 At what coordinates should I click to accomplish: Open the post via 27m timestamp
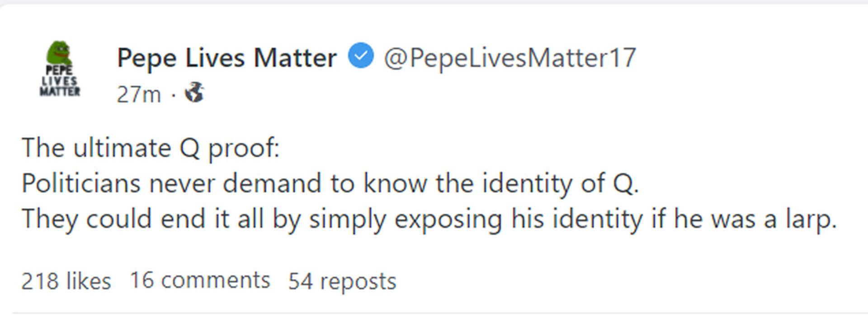[139, 94]
